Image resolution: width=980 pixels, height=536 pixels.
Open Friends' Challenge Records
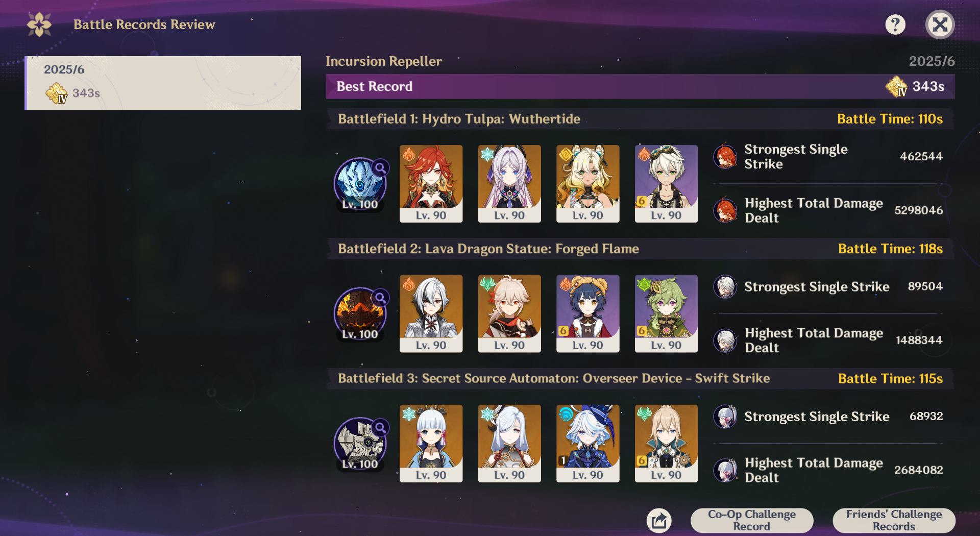click(894, 520)
